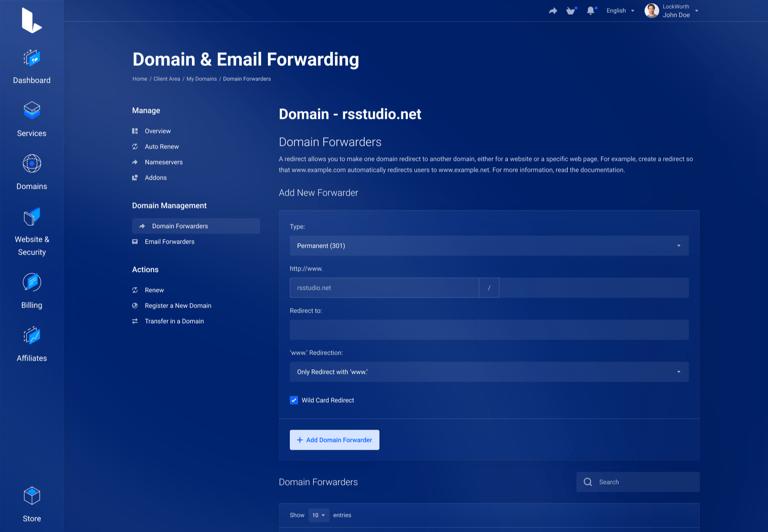Click the Domain Forwarders breadcrumb text
This screenshot has height=532, width=768.
247,79
